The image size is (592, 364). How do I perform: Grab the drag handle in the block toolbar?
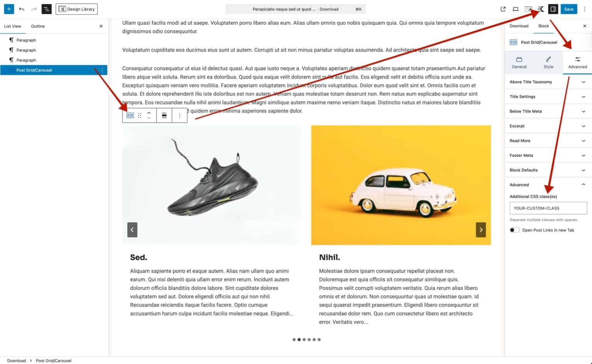point(139,115)
